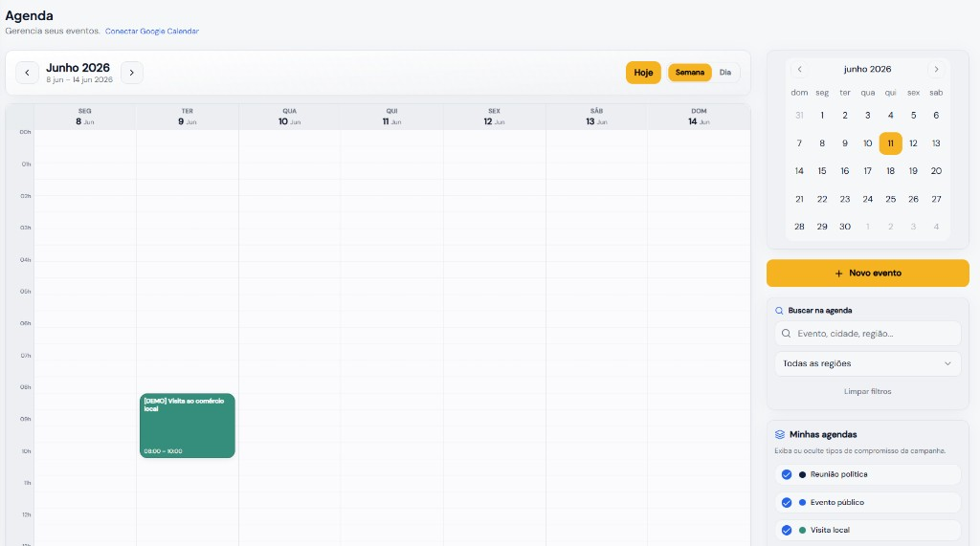Select greyed day 31 in mini calendar

click(x=799, y=116)
